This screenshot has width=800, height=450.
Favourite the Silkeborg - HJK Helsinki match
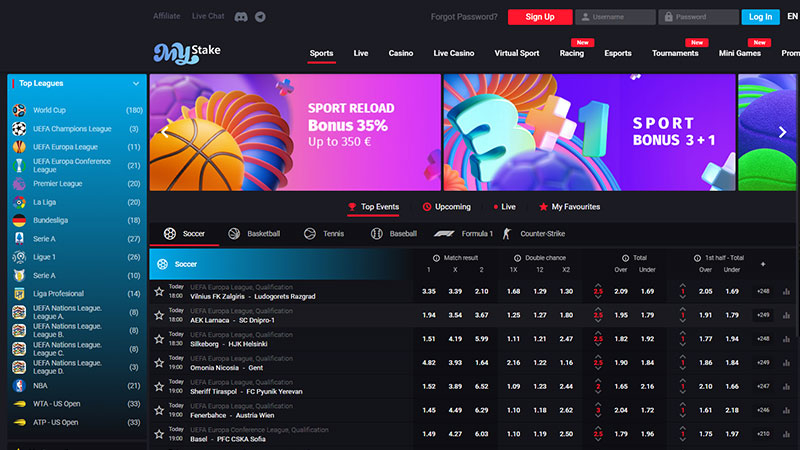(x=159, y=339)
